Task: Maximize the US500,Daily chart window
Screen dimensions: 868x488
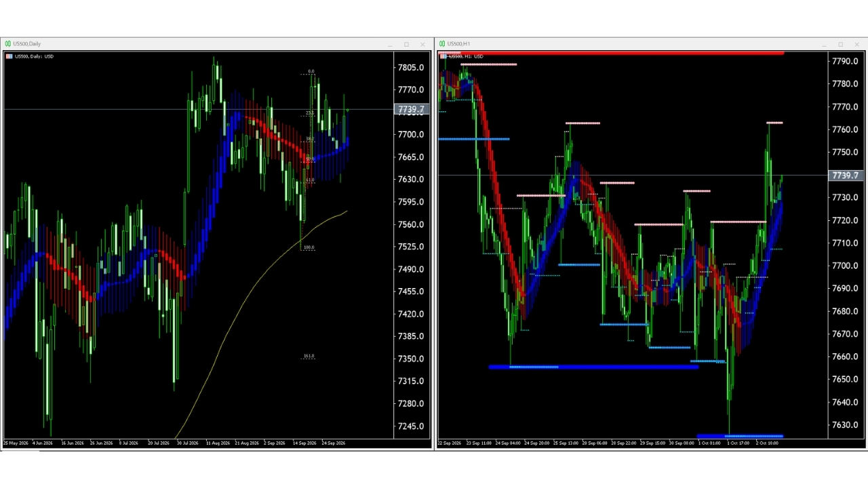Action: pyautogui.click(x=406, y=45)
